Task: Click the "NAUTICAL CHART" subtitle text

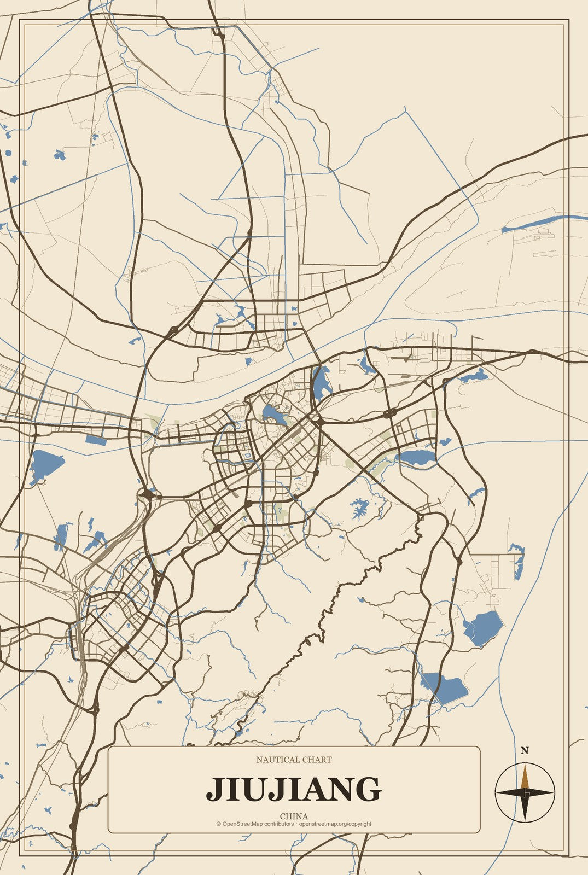Action: point(294,760)
